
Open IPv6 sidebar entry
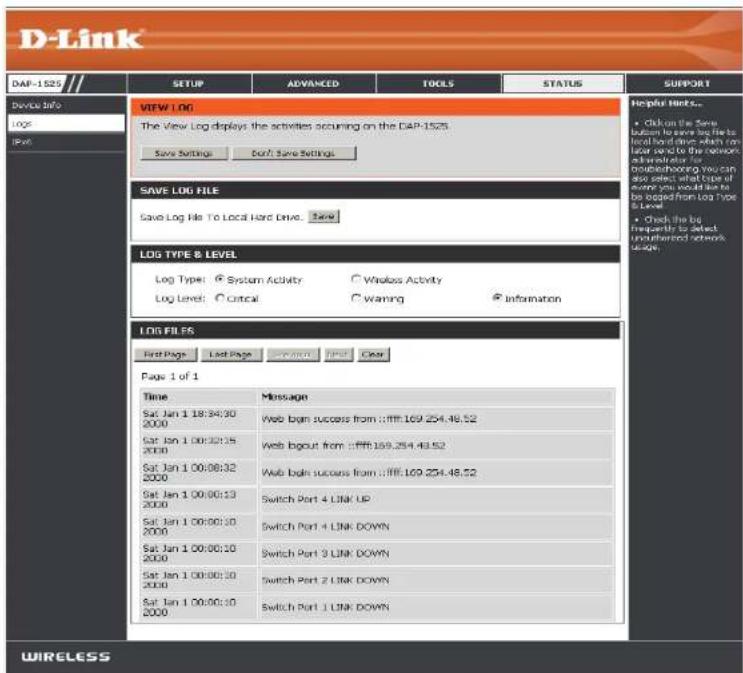pyautogui.click(x=22, y=142)
